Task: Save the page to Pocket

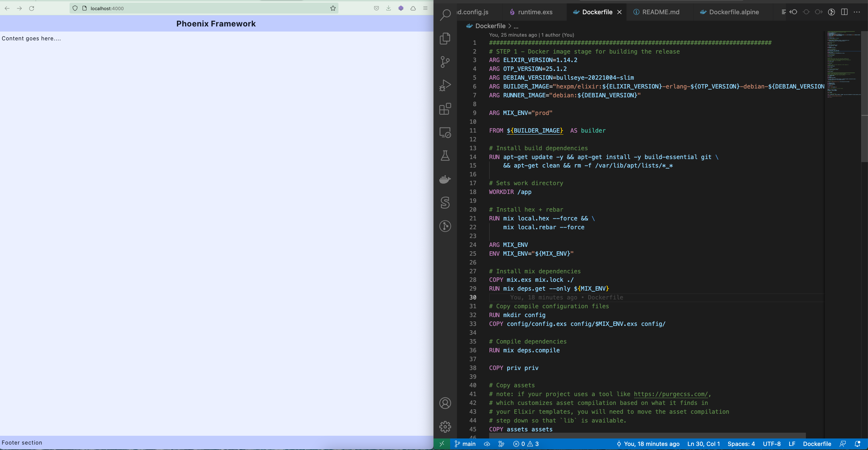Action: (x=376, y=8)
